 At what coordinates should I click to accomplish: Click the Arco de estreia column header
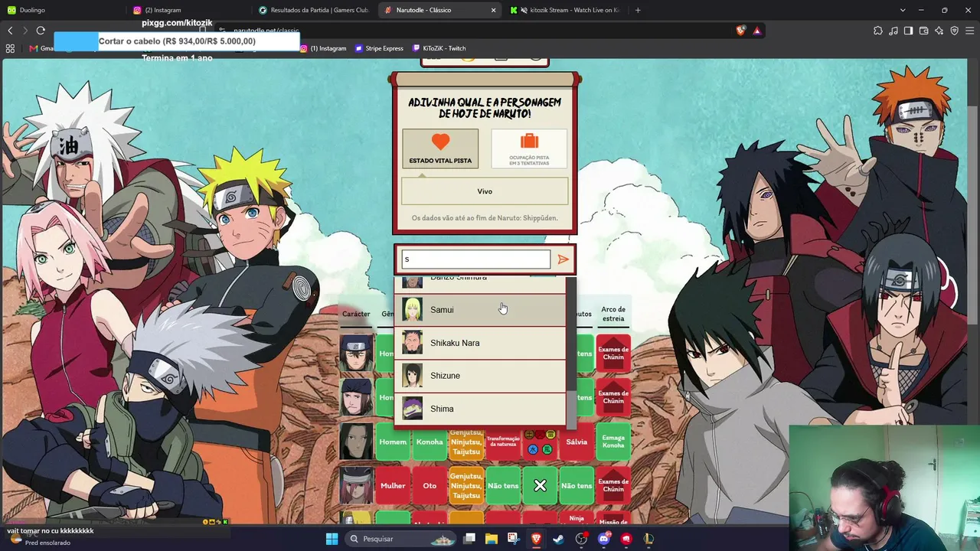click(613, 314)
